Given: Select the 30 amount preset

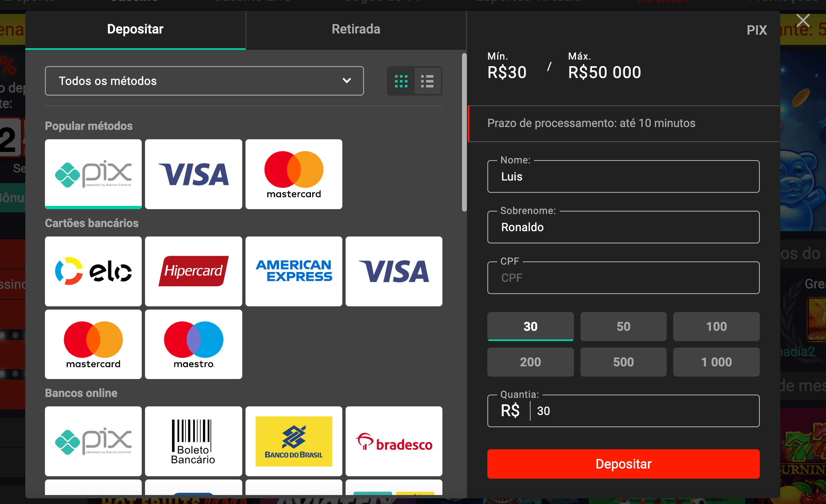Looking at the screenshot, I should [x=530, y=326].
